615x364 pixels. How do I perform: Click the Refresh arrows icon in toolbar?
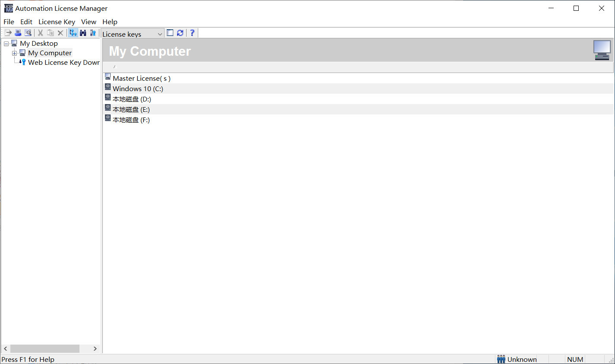(x=180, y=33)
